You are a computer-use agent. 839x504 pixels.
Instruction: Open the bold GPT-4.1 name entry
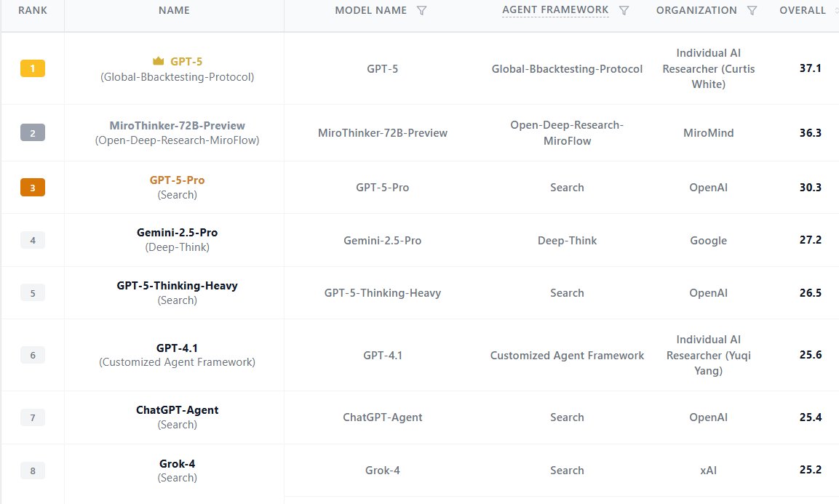177,348
